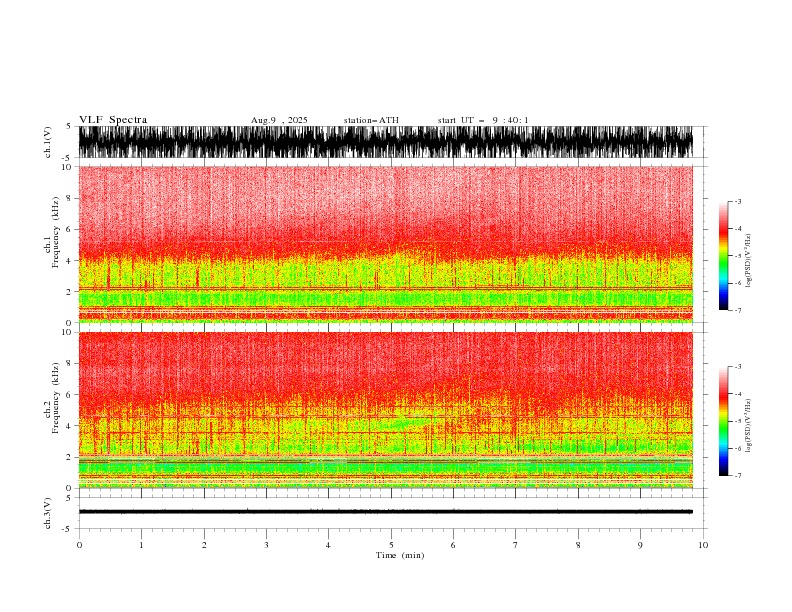792x612 pixels.
Task: Click the 6 kHz tick on ch.1 frequency axis
Action: [x=69, y=229]
